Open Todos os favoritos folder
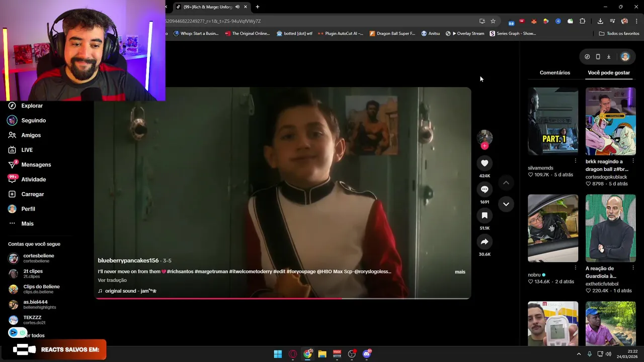Image resolution: width=644 pixels, height=362 pixels. pos(619,34)
